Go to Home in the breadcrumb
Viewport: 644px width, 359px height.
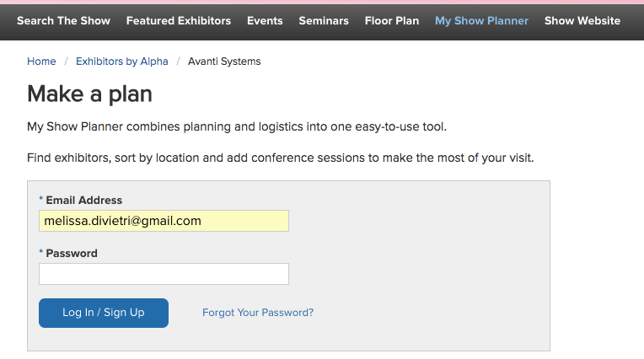pos(41,62)
